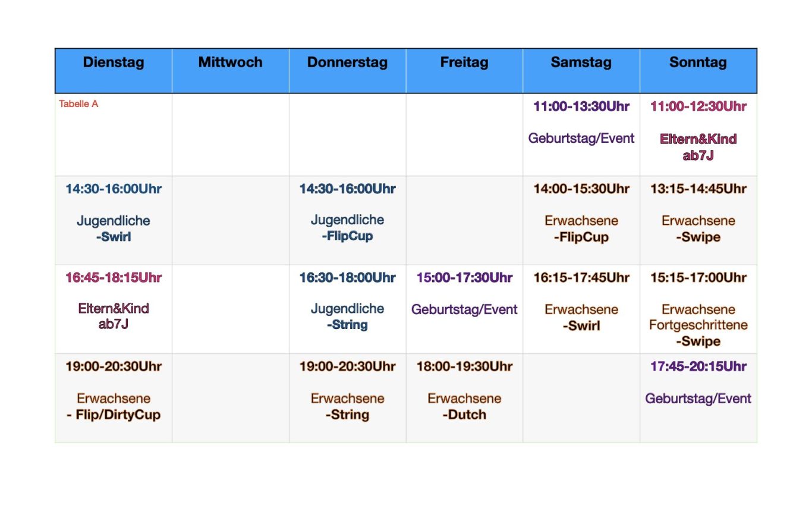Click the Donnerstag header cell
The width and height of the screenshot is (812, 505).
(x=347, y=62)
